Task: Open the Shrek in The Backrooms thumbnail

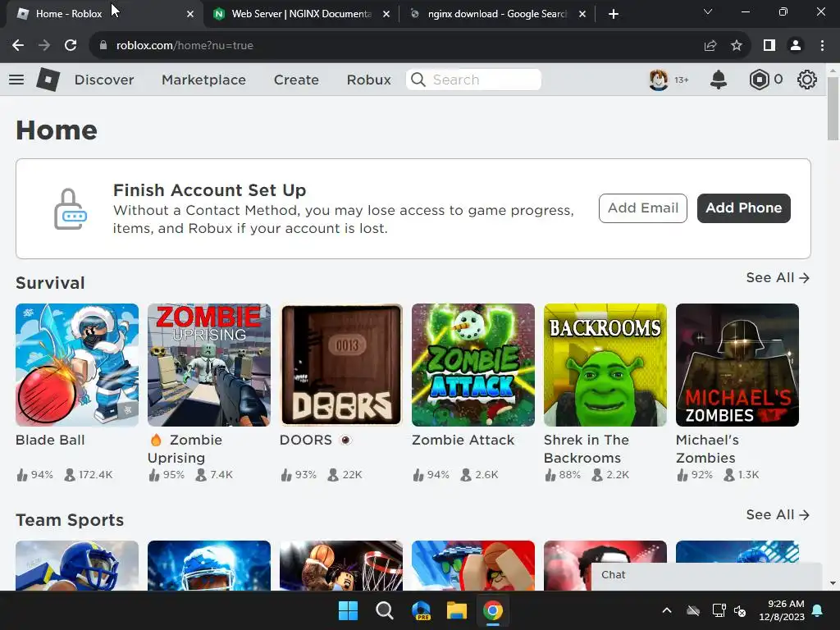Action: click(605, 365)
